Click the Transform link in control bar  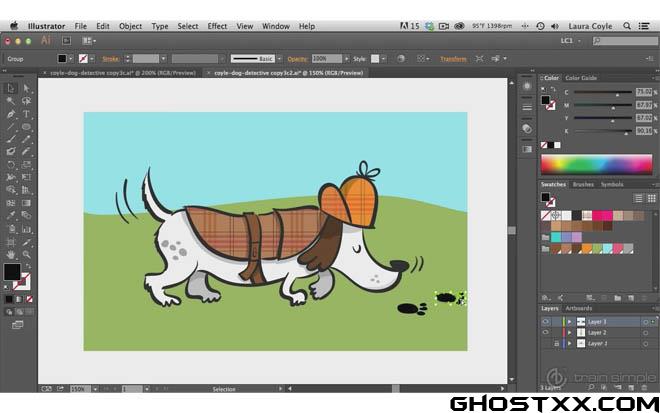[x=453, y=59]
